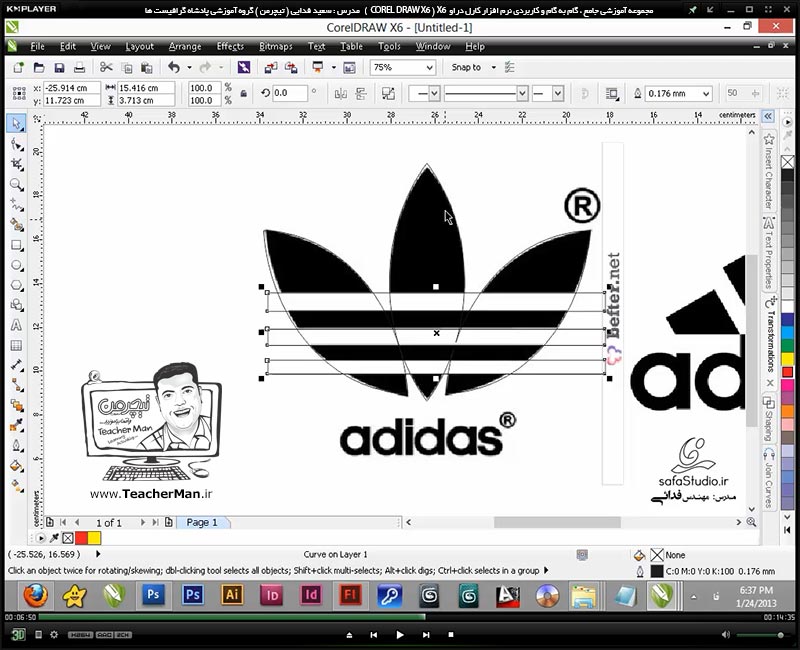Image resolution: width=800 pixels, height=650 pixels.
Task: Select the Shape edit tool
Action: [17, 145]
